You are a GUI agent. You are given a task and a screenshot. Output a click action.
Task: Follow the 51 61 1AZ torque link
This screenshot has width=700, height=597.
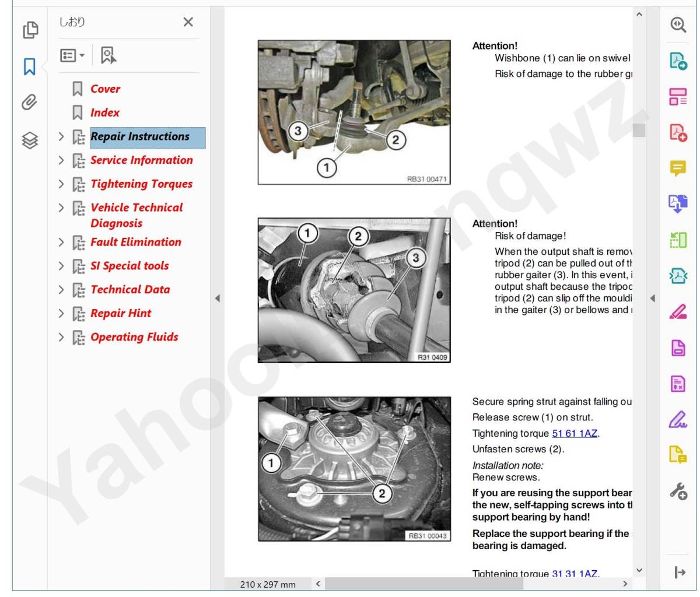tap(575, 433)
